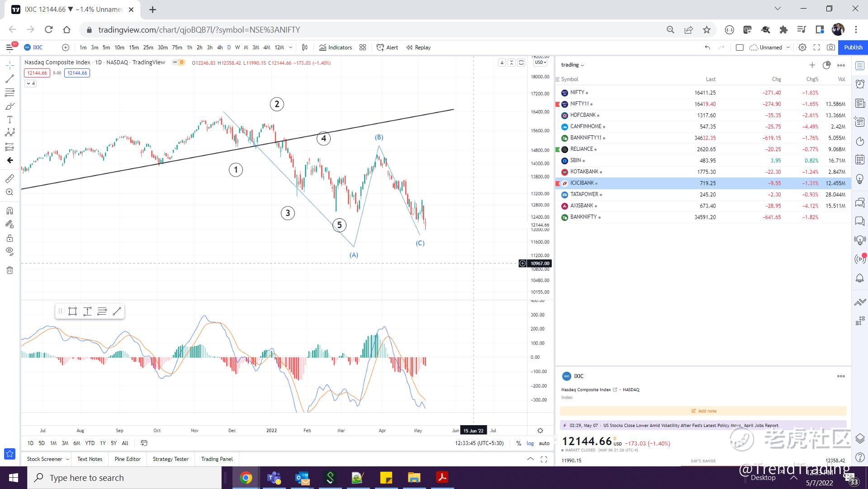Open the ideas lightbulb panel

[x=860, y=178]
